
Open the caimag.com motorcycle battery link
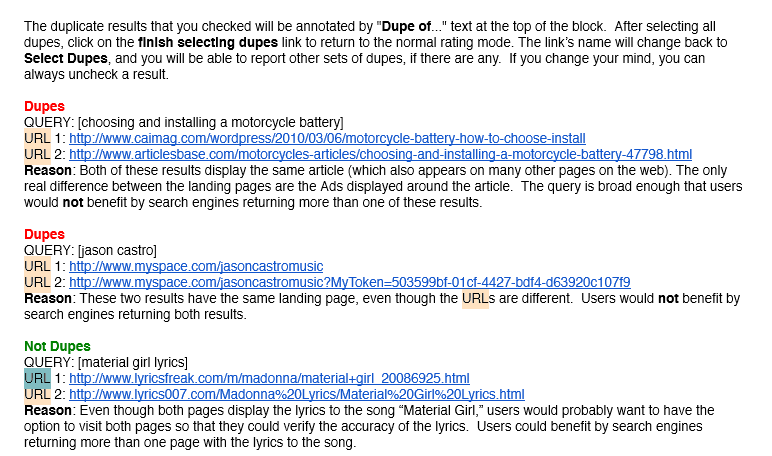coord(327,138)
